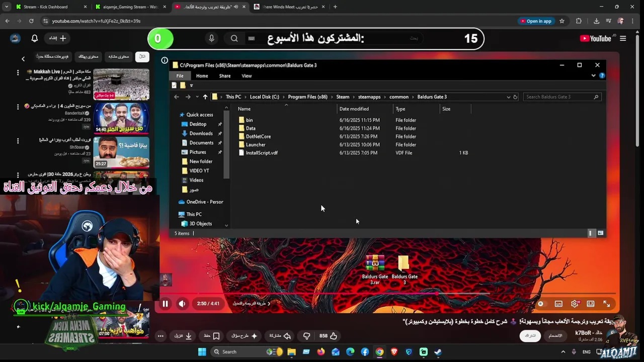
Task: Open recent locations dropdown in Explorer
Action: click(196, 97)
